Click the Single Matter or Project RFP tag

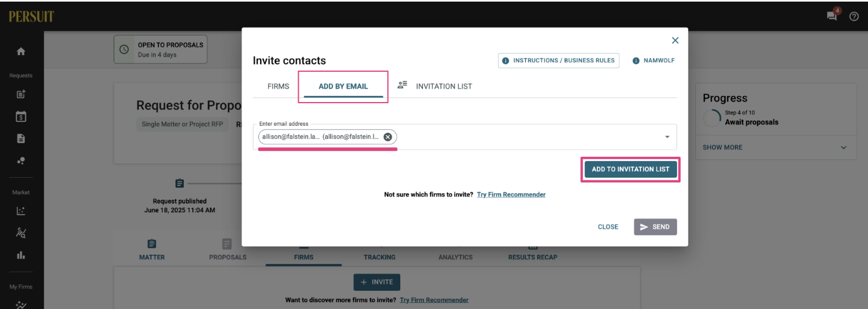point(182,124)
